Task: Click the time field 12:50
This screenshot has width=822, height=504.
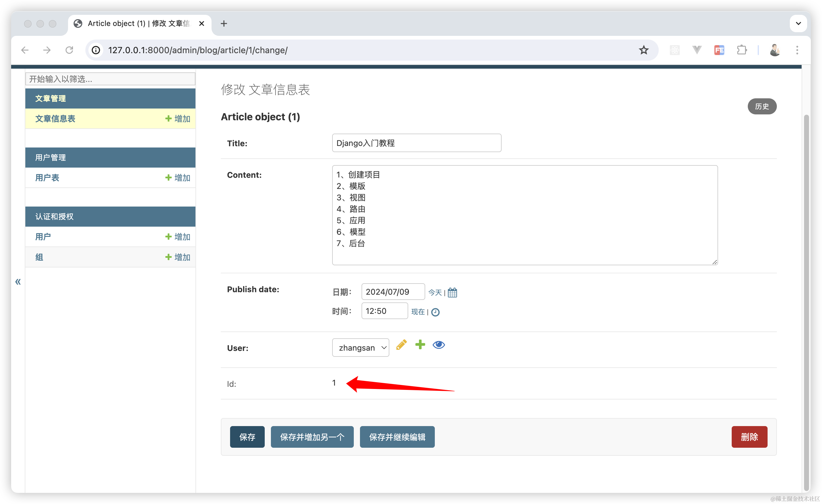Action: coord(384,311)
